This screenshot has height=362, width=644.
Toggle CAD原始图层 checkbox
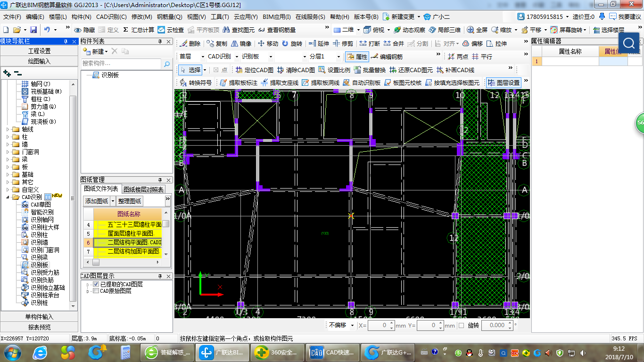click(x=96, y=291)
